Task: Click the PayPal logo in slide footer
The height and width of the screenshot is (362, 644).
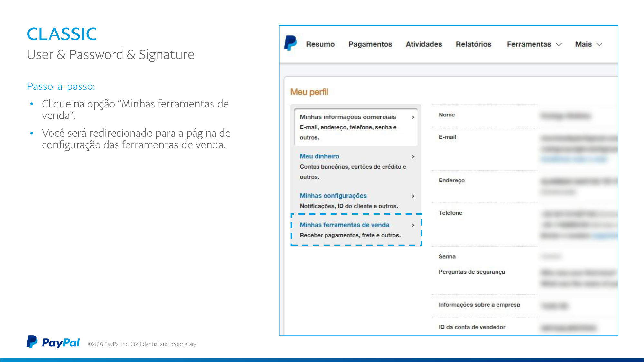Action: click(x=53, y=342)
